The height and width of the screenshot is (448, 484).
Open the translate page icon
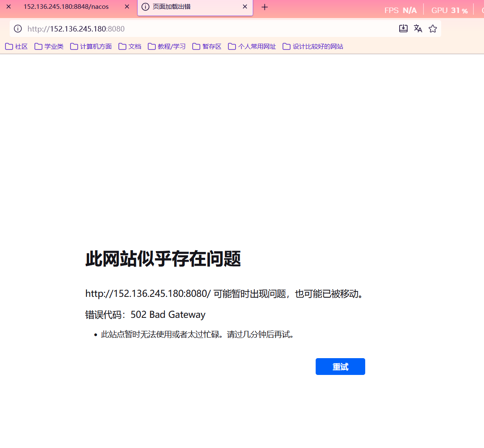pos(418,29)
